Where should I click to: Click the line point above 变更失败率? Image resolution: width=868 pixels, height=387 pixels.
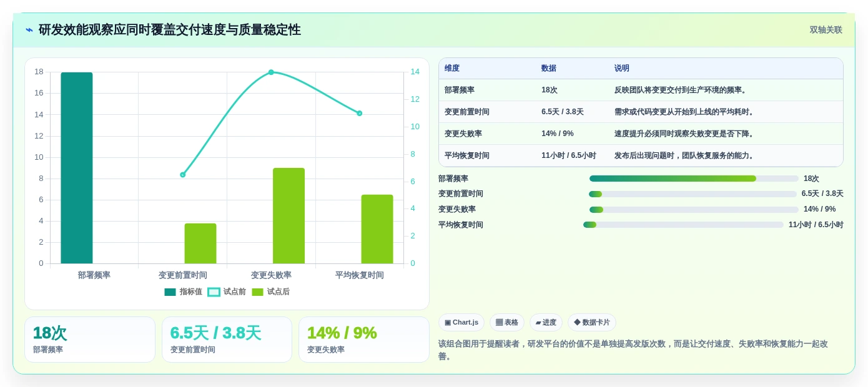coord(271,72)
